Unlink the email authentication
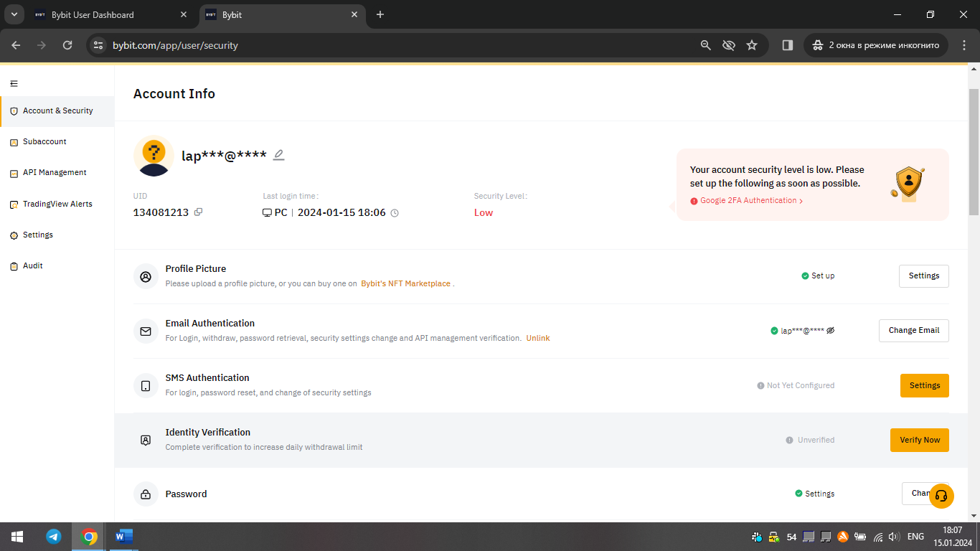 pos(538,339)
